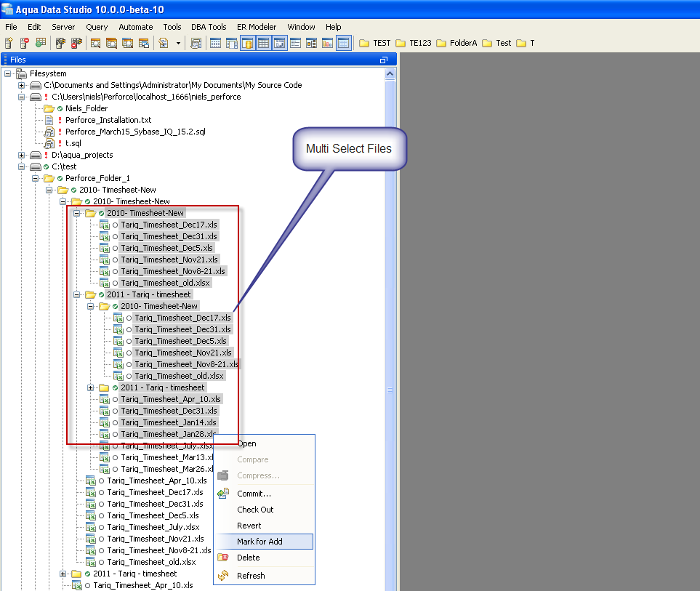700x591 pixels.
Task: Select Tariq_Timesheet_Mar26 file
Action: (x=167, y=469)
